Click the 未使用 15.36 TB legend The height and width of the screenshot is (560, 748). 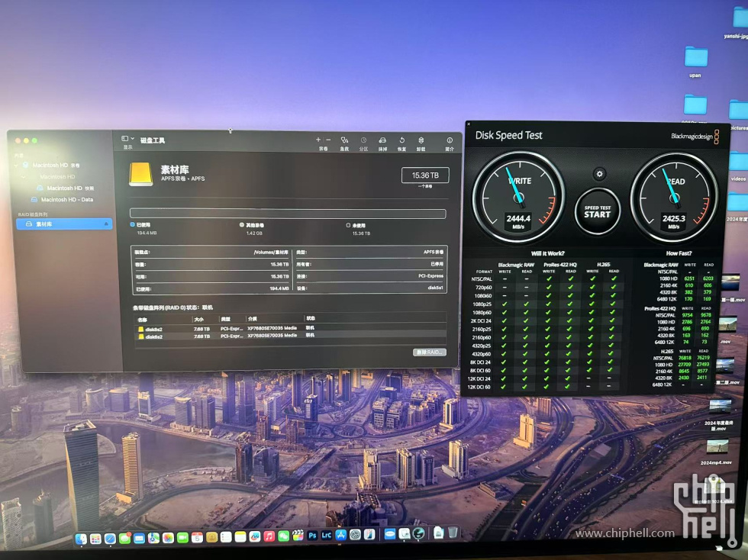[358, 230]
